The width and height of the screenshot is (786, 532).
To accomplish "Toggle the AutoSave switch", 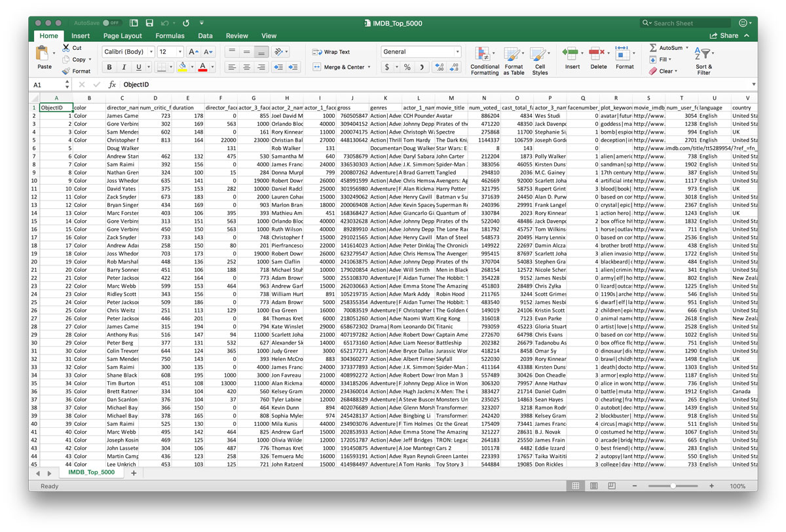I will point(112,23).
